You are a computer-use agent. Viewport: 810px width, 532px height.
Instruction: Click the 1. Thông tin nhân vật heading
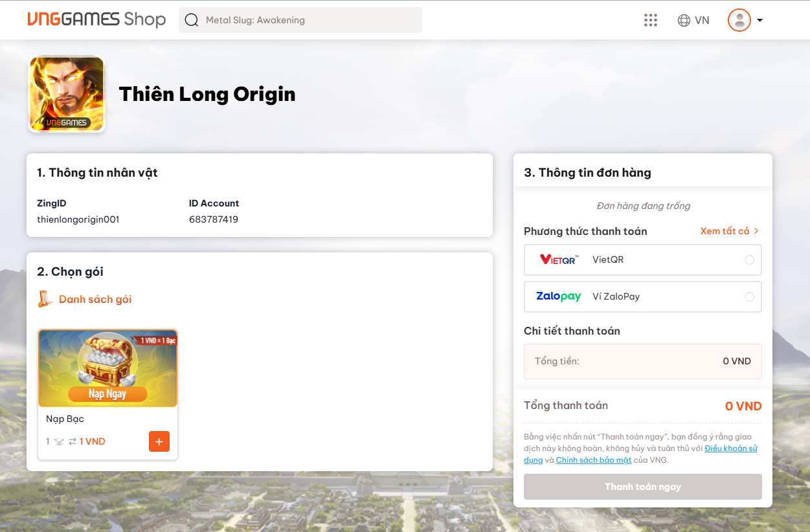coord(97,173)
